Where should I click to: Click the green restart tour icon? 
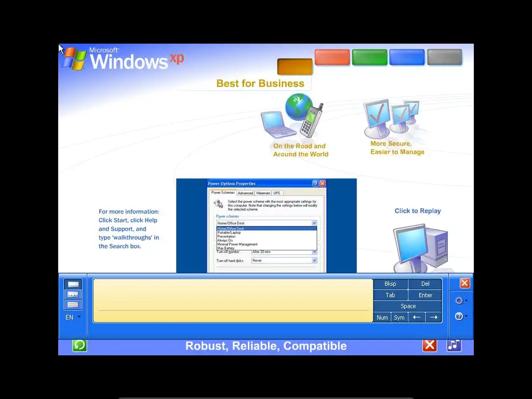coord(79,345)
